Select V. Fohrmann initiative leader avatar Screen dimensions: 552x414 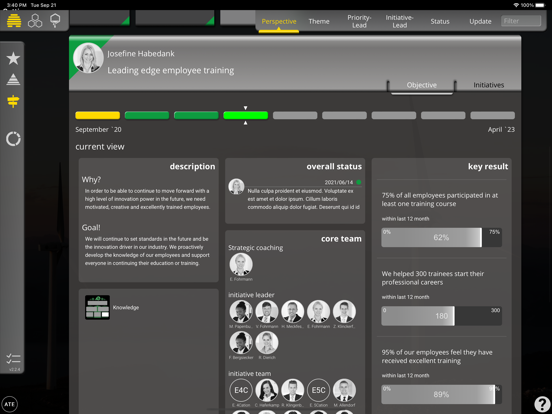coord(267,312)
